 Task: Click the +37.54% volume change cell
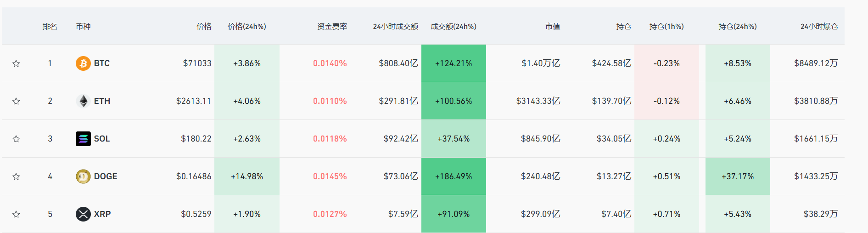454,139
